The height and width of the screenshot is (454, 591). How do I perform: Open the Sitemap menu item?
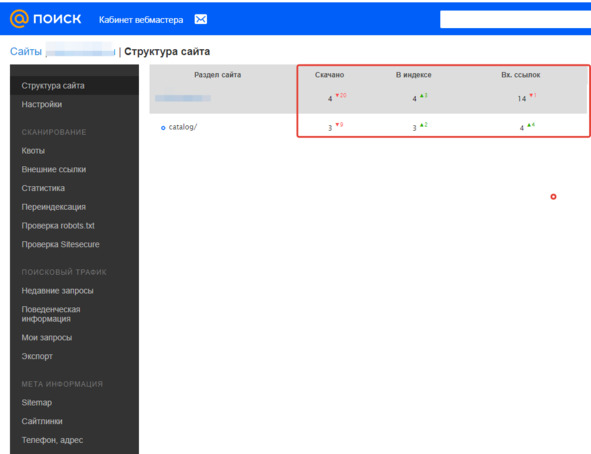point(37,402)
